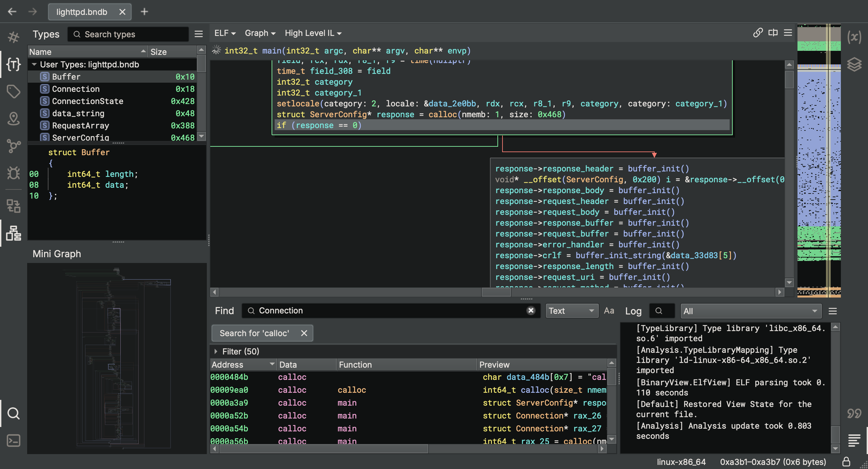Click the lock icon in status bar

tap(846, 462)
